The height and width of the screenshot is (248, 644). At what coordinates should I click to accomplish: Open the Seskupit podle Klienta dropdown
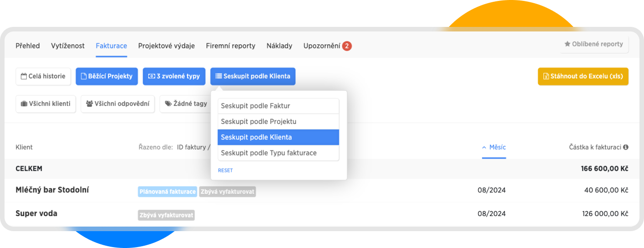253,77
